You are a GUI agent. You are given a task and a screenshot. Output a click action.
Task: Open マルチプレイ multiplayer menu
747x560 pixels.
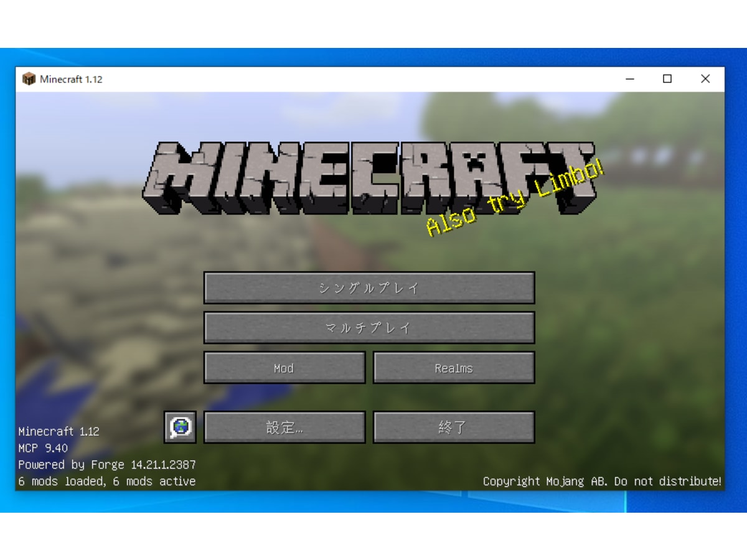coord(369,328)
